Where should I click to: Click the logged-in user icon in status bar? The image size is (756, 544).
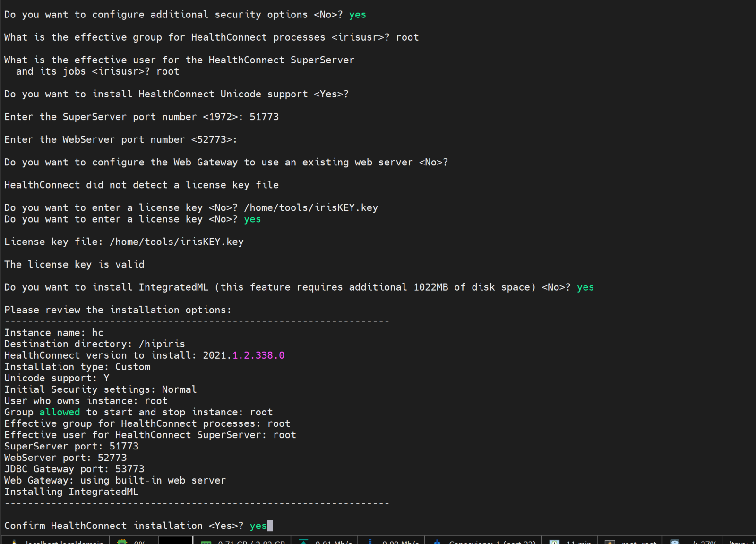point(610,542)
